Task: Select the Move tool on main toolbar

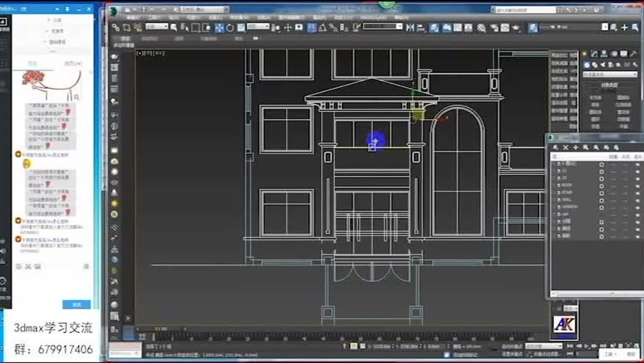Action: pos(219,27)
